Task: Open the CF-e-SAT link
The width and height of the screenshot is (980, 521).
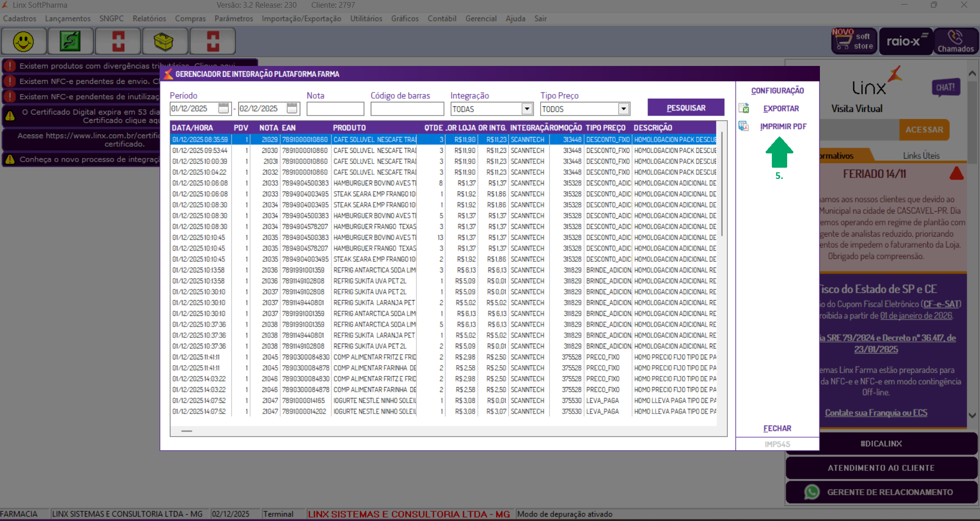Action: [942, 304]
